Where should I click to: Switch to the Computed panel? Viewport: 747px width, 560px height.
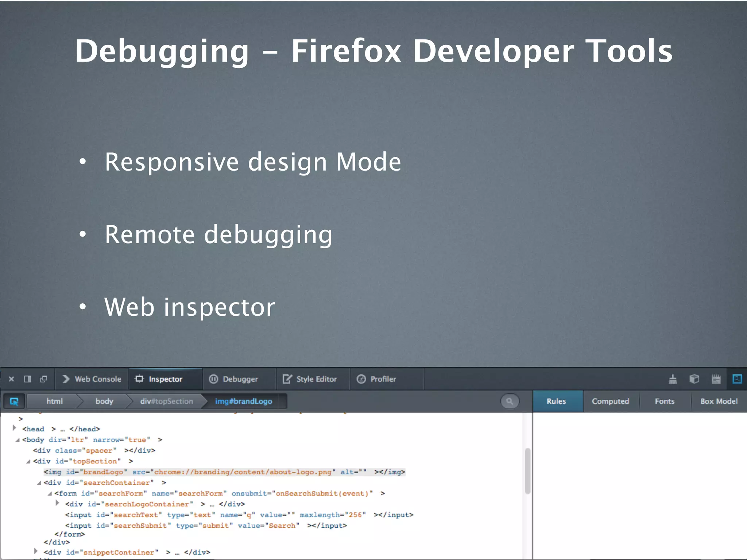(610, 401)
